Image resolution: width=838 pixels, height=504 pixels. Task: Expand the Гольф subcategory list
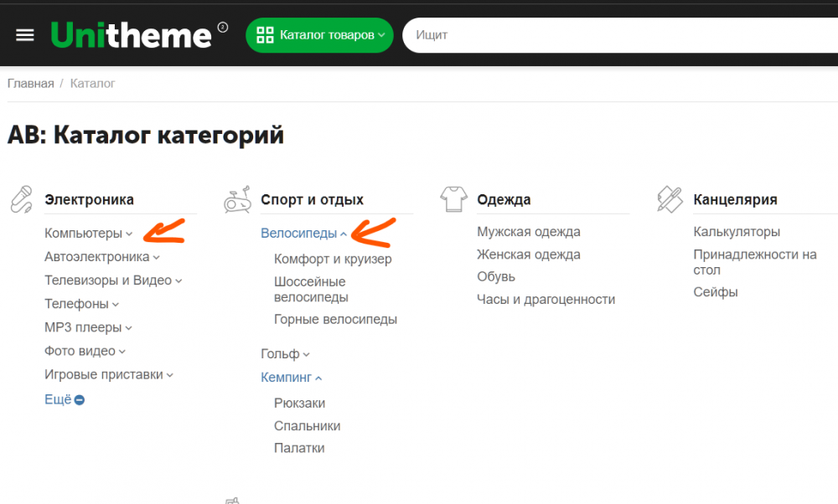coord(307,355)
